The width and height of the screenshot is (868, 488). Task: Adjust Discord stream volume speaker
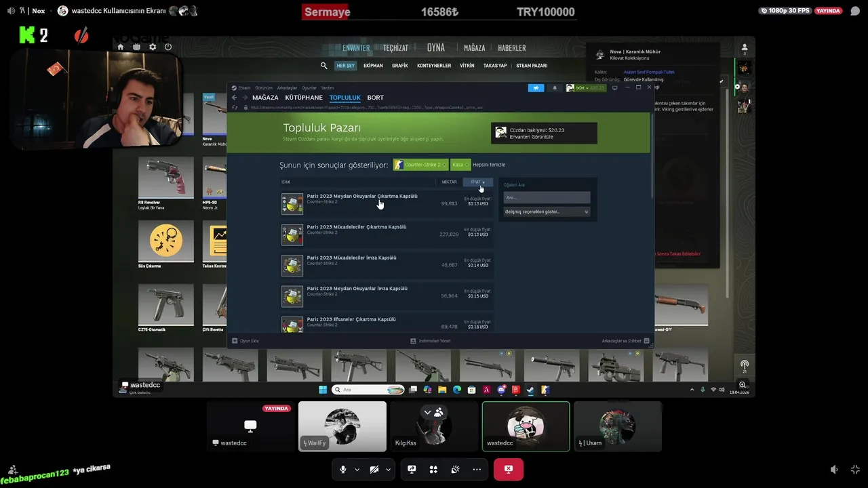835,469
